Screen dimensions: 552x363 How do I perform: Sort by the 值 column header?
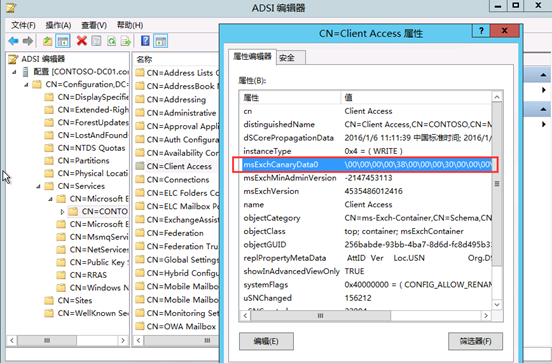(x=416, y=98)
